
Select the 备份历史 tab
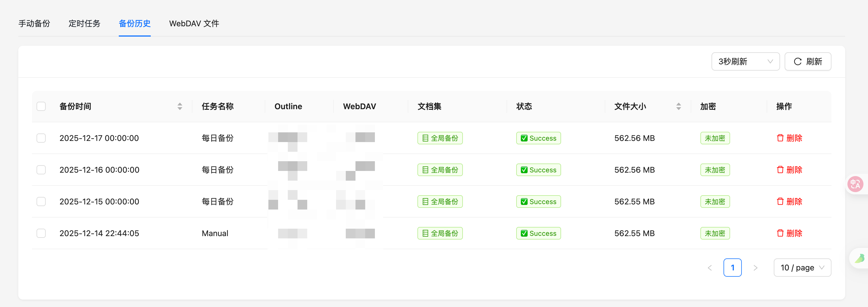point(134,24)
